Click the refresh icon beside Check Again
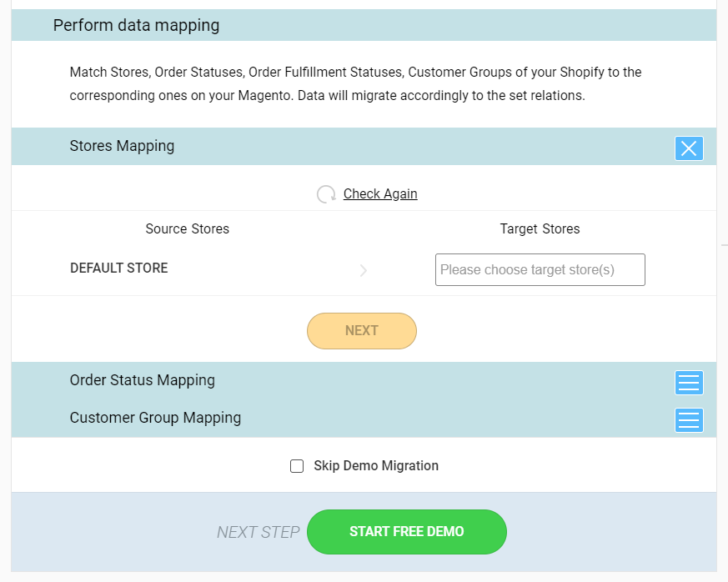The width and height of the screenshot is (728, 582). point(326,194)
